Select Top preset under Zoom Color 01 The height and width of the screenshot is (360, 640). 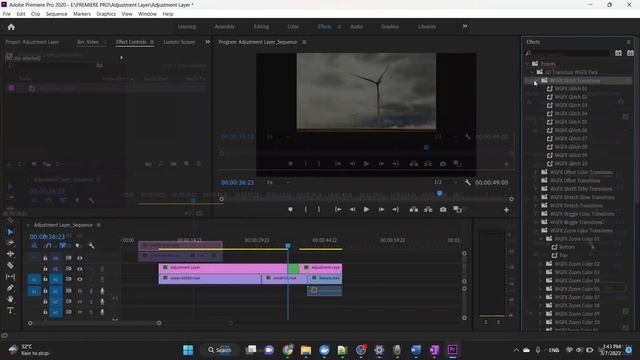pyautogui.click(x=563, y=256)
